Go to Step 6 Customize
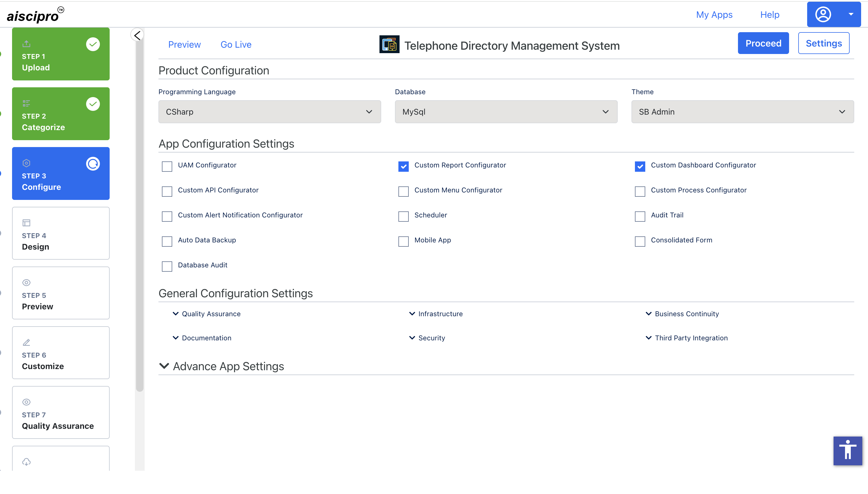The image size is (868, 494). (x=61, y=352)
